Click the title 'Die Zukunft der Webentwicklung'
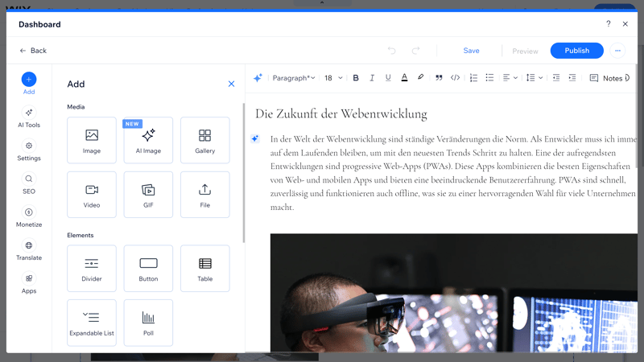Viewport: 644px width, 362px height. (x=341, y=113)
